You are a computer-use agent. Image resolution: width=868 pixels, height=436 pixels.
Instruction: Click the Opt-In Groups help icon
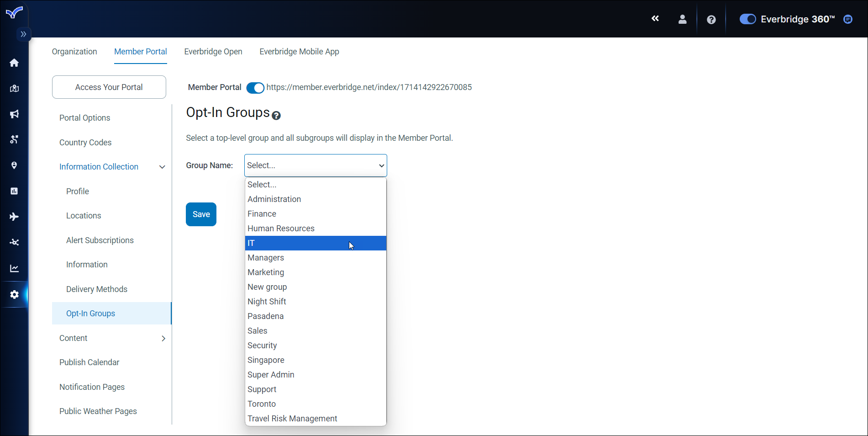276,116
